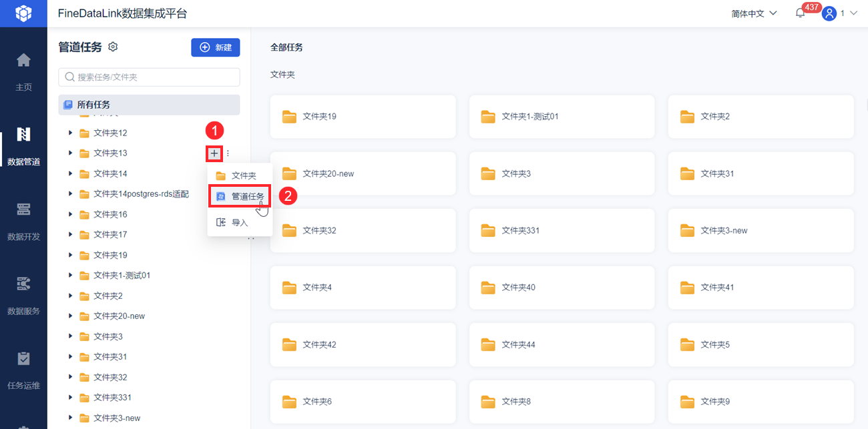Open the 文件夹9 card
This screenshot has height=429, width=868.
coord(761,402)
